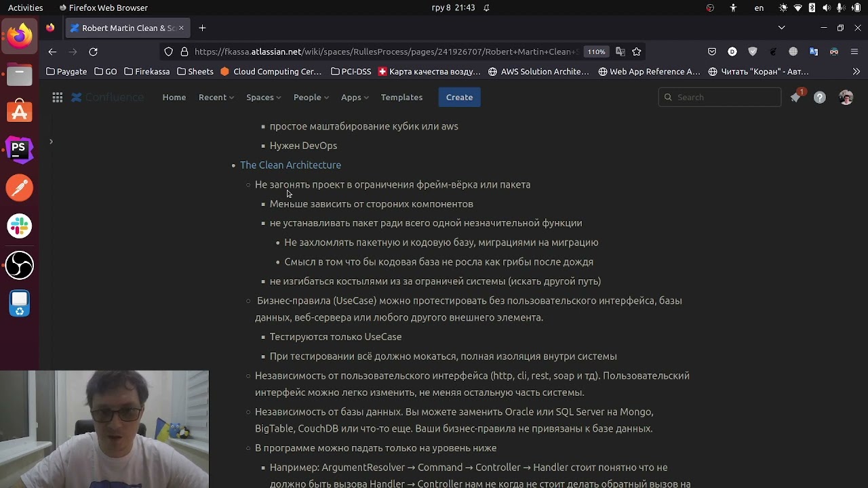Focus the Confluence Search field

click(719, 98)
